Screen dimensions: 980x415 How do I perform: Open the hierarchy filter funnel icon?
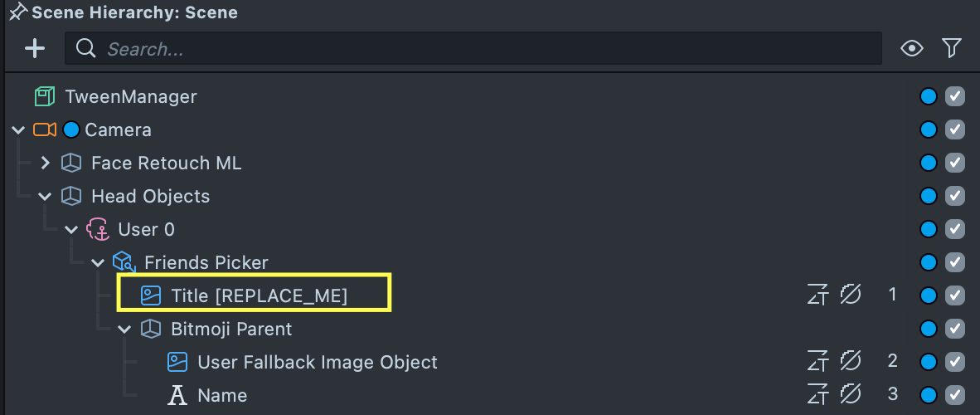tap(951, 49)
